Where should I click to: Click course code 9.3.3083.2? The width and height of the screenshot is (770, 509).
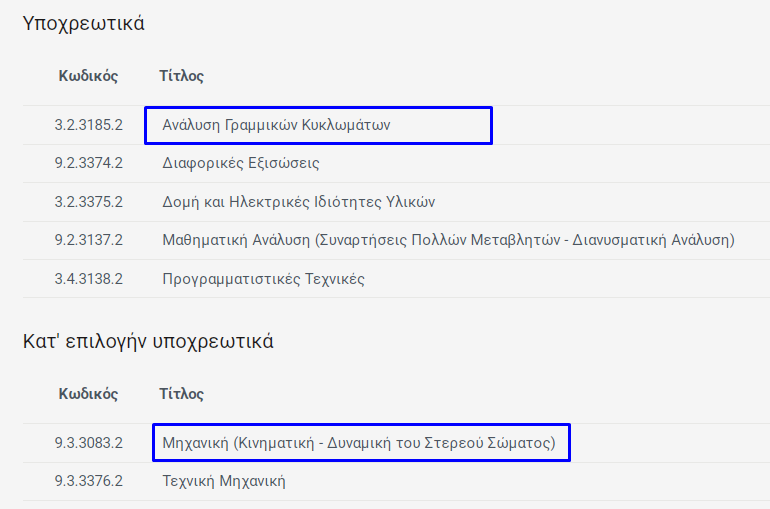(89, 442)
